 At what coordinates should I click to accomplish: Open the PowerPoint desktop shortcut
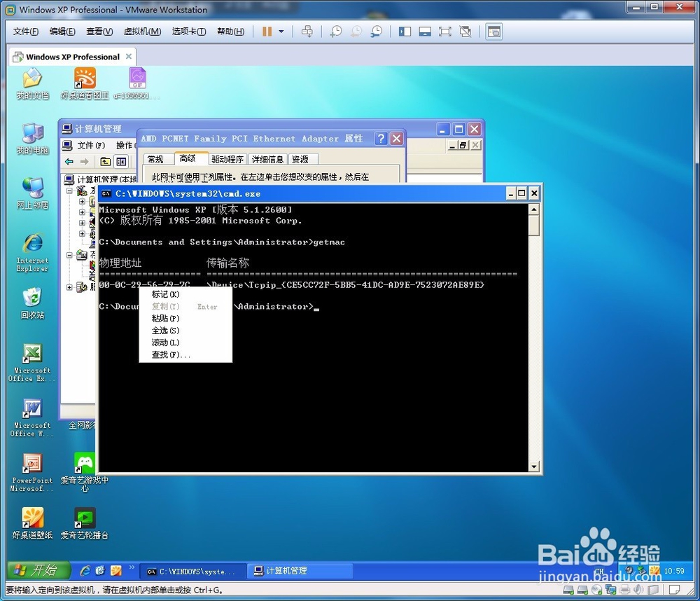(x=32, y=472)
